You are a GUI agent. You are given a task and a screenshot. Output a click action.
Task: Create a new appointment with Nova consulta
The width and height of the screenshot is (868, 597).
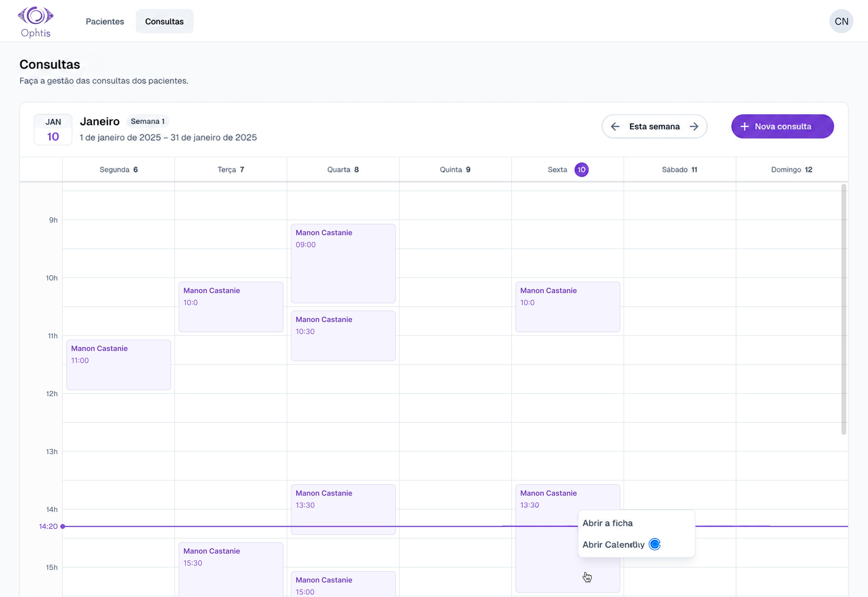pyautogui.click(x=782, y=126)
